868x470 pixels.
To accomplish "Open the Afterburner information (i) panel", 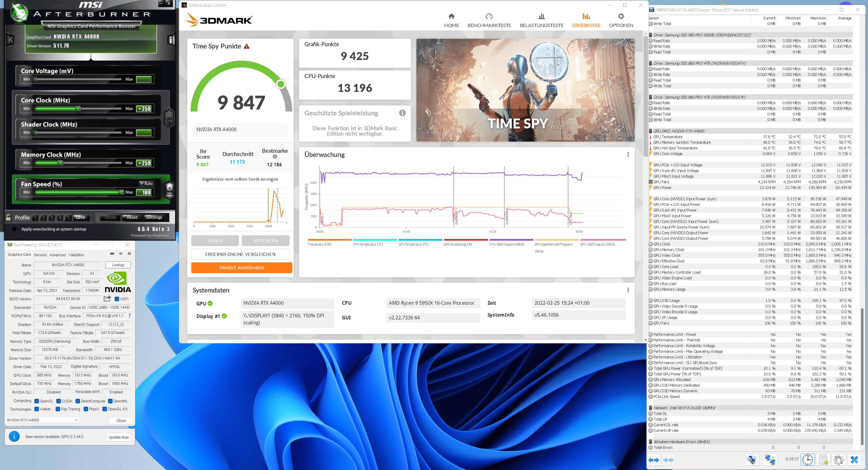I will coord(171,40).
